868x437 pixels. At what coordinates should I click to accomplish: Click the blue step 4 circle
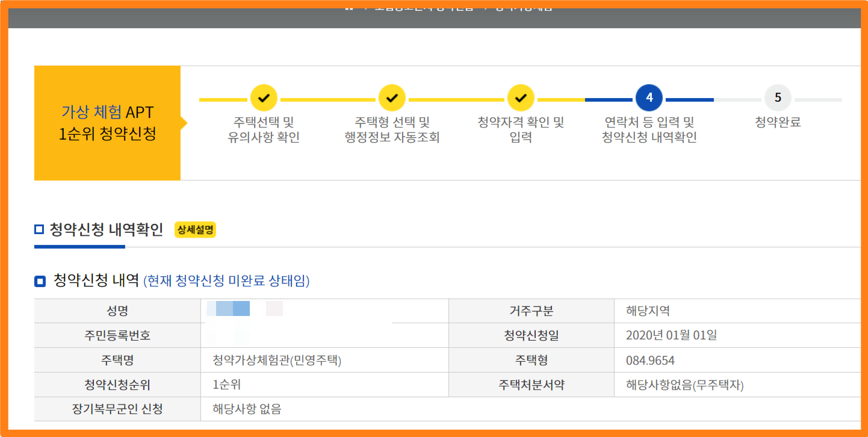pos(649,98)
